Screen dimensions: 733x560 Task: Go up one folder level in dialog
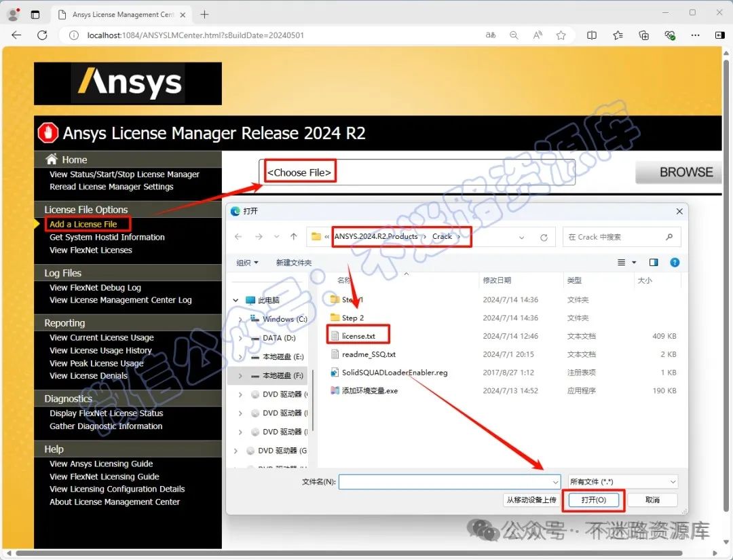coord(294,236)
